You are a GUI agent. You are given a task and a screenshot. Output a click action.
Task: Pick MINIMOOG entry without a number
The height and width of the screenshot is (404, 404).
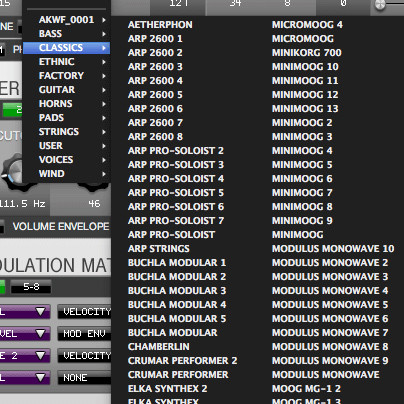(297, 235)
